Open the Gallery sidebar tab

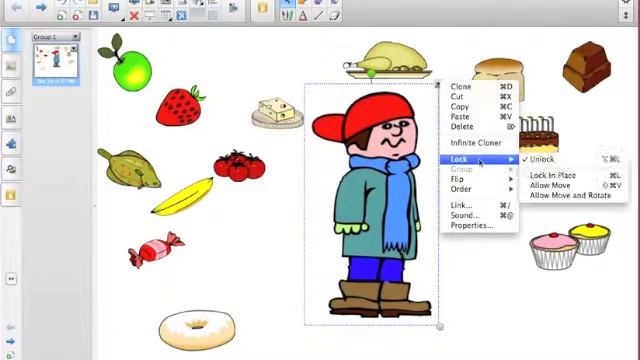coord(11,66)
